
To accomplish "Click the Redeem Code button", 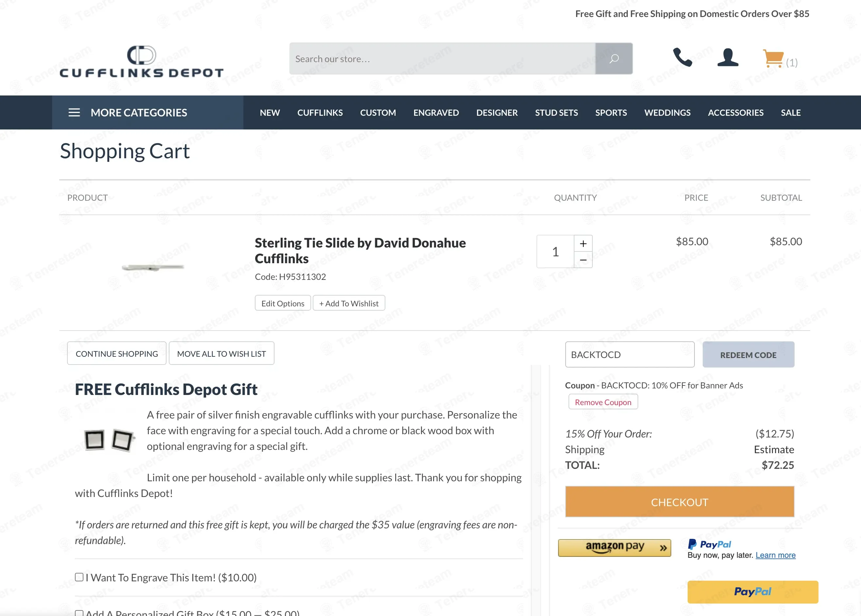I will [x=748, y=355].
